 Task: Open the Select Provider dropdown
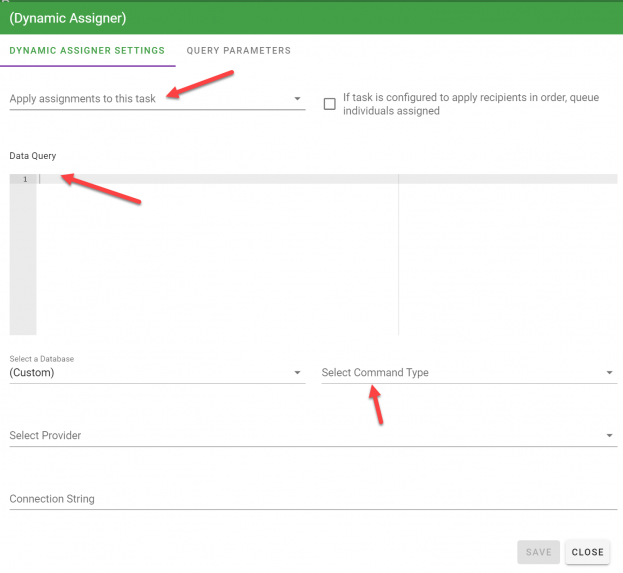[x=300, y=436]
